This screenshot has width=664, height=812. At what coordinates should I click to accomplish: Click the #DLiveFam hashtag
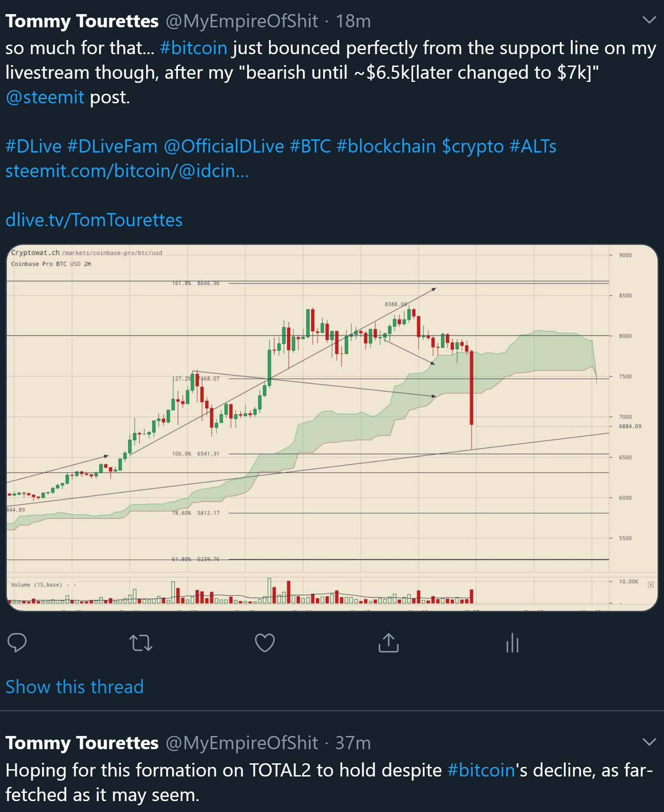112,146
